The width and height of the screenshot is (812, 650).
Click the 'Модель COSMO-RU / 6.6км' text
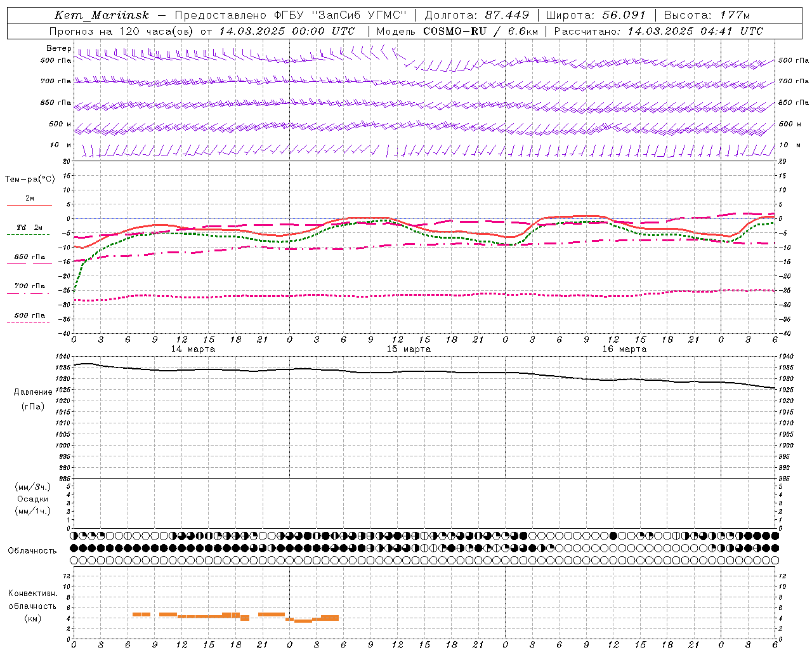pyautogui.click(x=457, y=31)
